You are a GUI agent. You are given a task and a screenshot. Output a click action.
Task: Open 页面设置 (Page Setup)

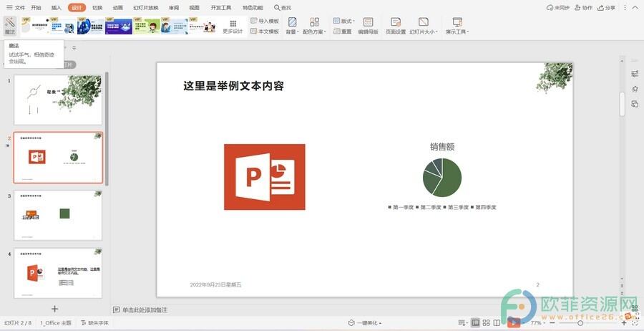[396, 27]
